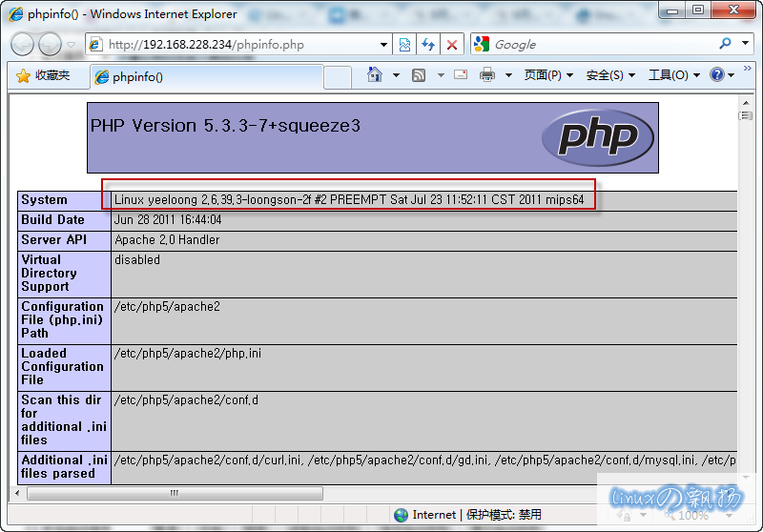Click the search magnifier icon
The height and width of the screenshot is (532, 763).
pyautogui.click(x=725, y=44)
